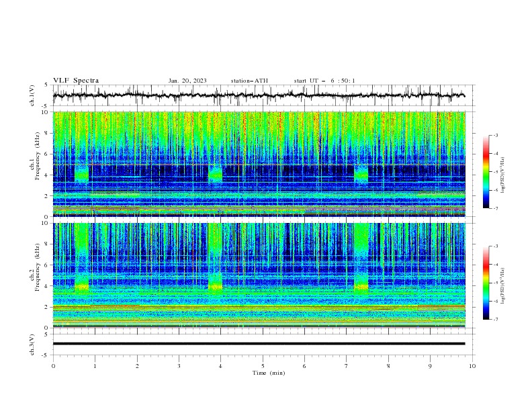The height and width of the screenshot is (411, 532).
Task: Click the "5" tick on ch.1(V) waveform axis
Action: (x=46, y=85)
